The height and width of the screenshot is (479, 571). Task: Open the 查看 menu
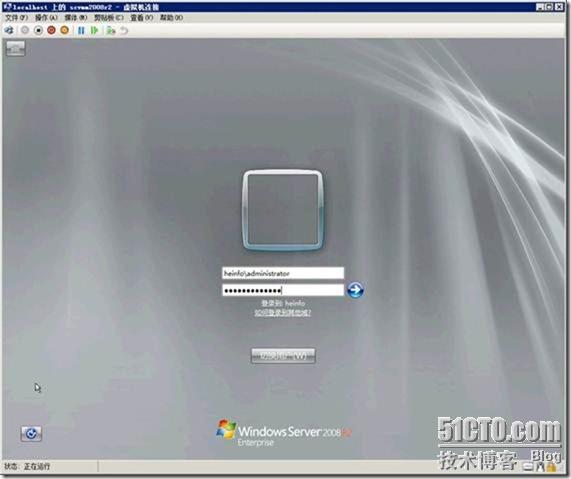(x=142, y=17)
